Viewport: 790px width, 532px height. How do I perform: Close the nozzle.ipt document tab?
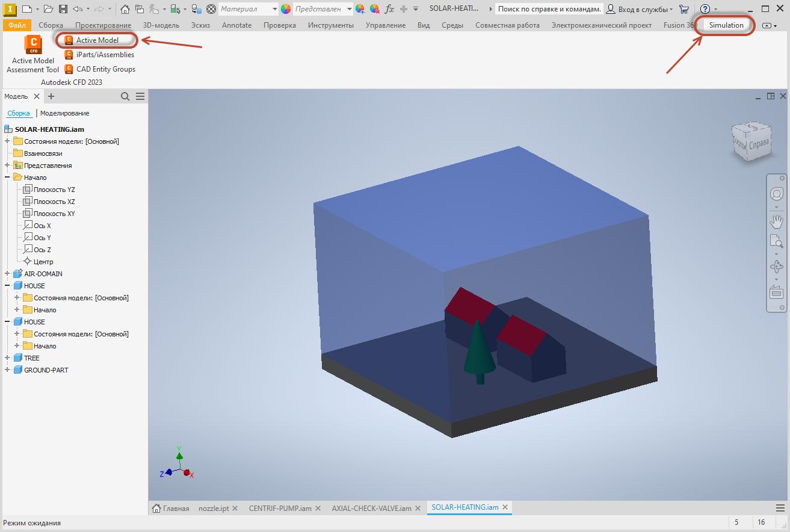(x=235, y=508)
